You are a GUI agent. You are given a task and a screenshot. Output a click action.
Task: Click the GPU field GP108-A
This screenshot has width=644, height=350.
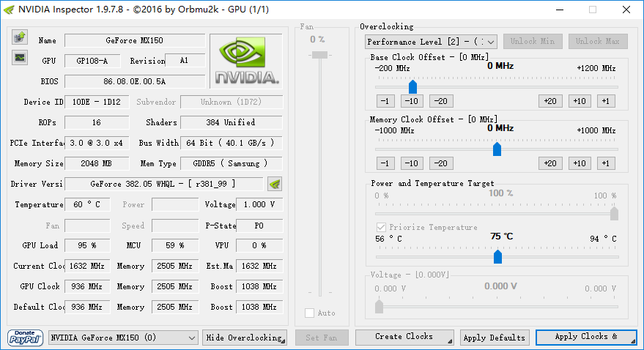pos(92,61)
